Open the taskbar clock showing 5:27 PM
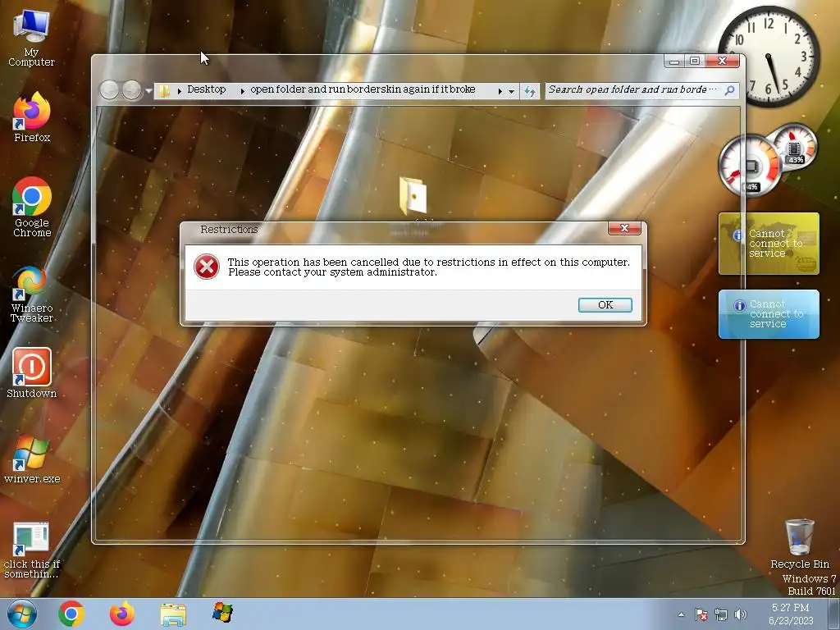The width and height of the screenshot is (840, 630). (x=791, y=614)
